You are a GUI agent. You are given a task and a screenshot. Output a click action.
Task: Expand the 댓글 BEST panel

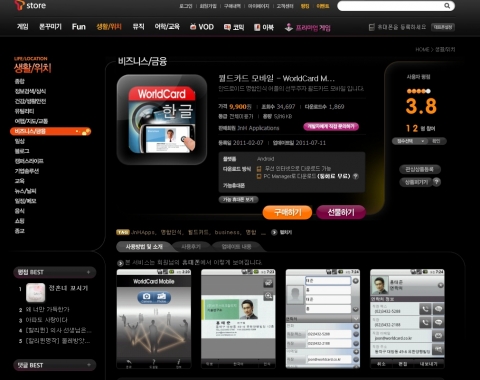point(88,365)
